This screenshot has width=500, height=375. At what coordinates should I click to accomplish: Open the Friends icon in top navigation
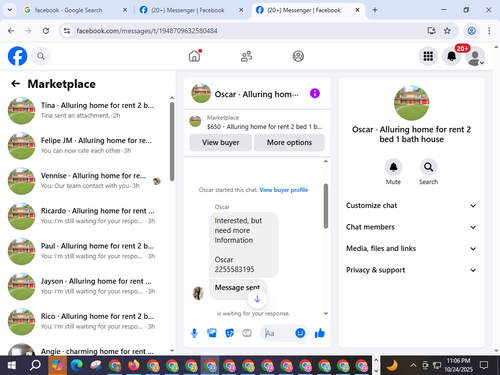click(246, 56)
